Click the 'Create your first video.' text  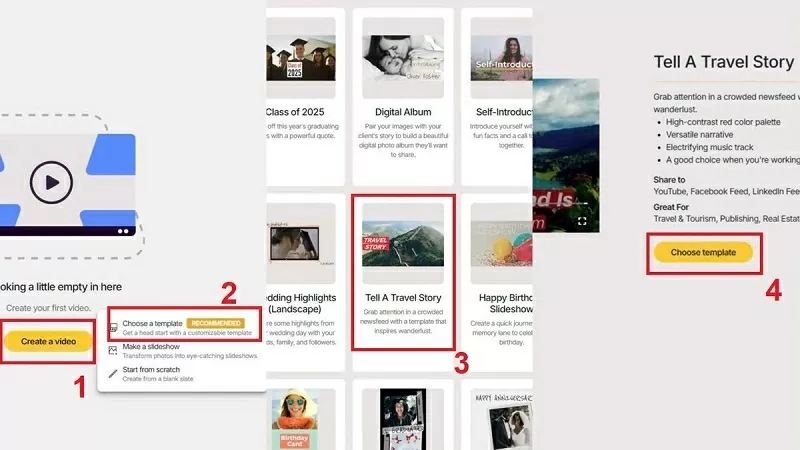[48, 308]
